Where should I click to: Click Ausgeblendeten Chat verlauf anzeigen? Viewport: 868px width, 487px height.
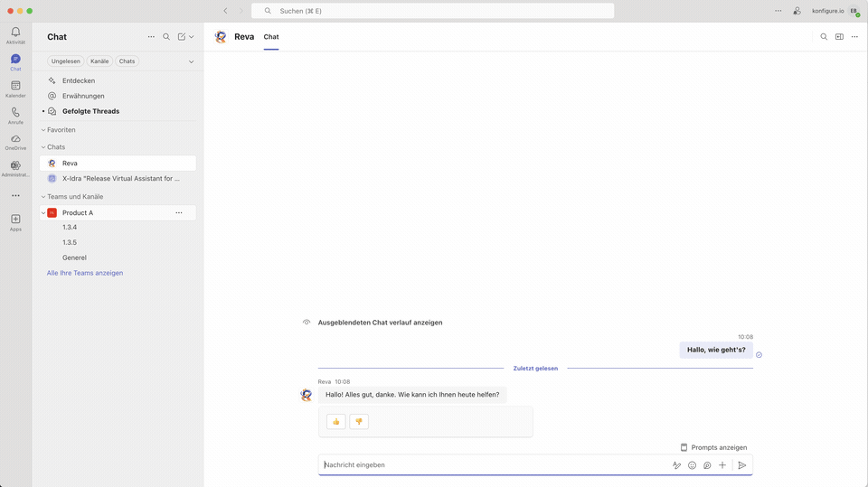pos(380,323)
